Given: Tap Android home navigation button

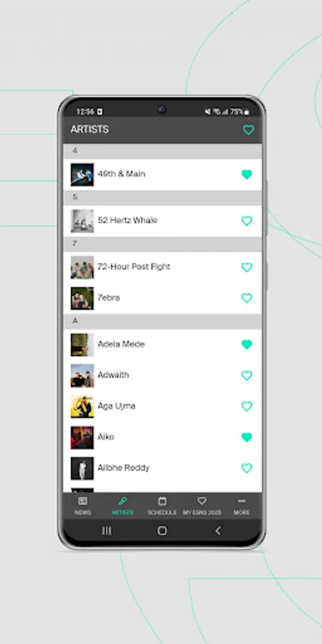Looking at the screenshot, I should click(x=162, y=531).
